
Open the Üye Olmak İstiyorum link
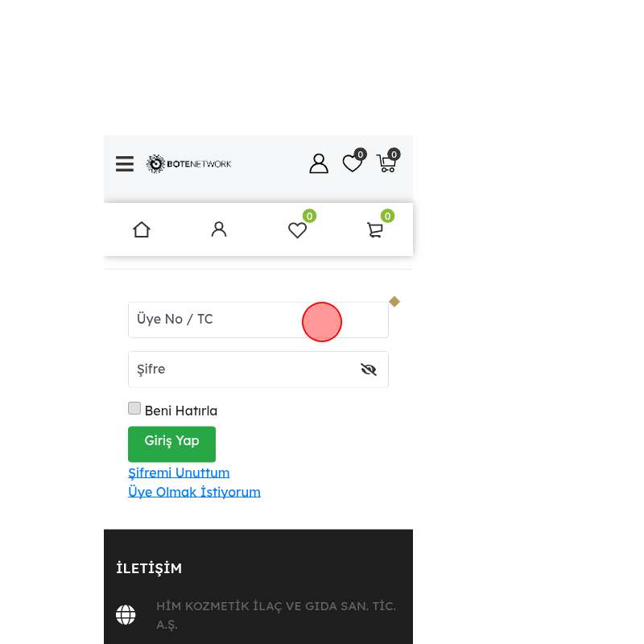[194, 492]
